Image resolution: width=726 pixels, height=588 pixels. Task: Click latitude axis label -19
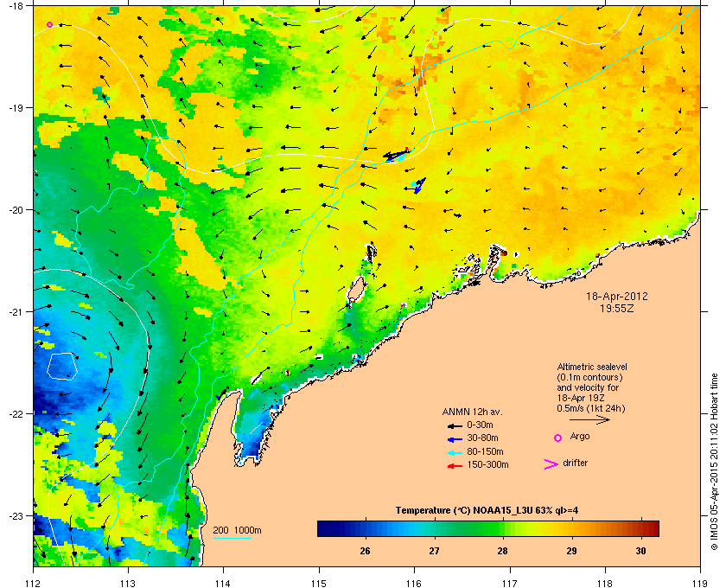coord(16,107)
